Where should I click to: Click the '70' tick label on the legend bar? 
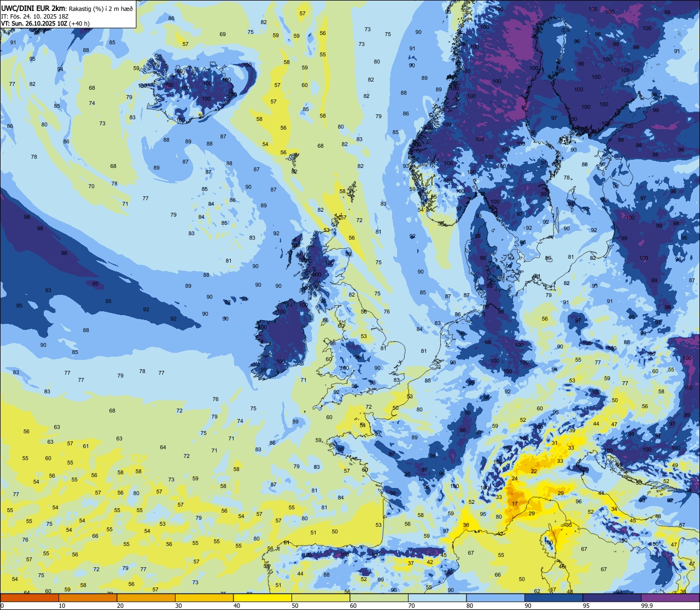(411, 606)
